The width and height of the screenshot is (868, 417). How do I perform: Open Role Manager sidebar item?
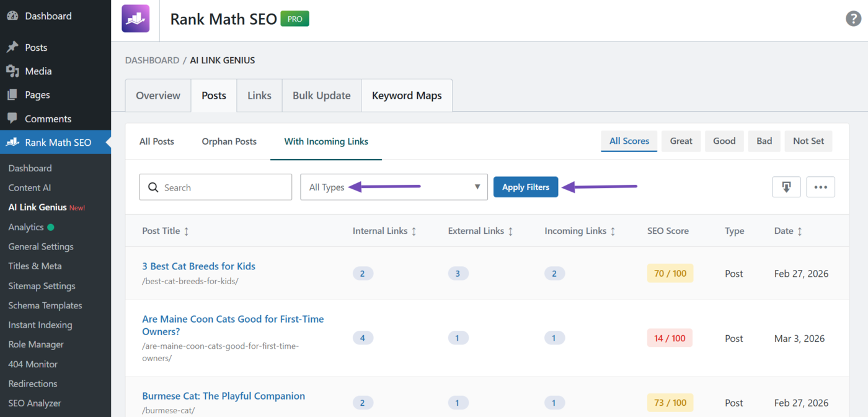36,344
